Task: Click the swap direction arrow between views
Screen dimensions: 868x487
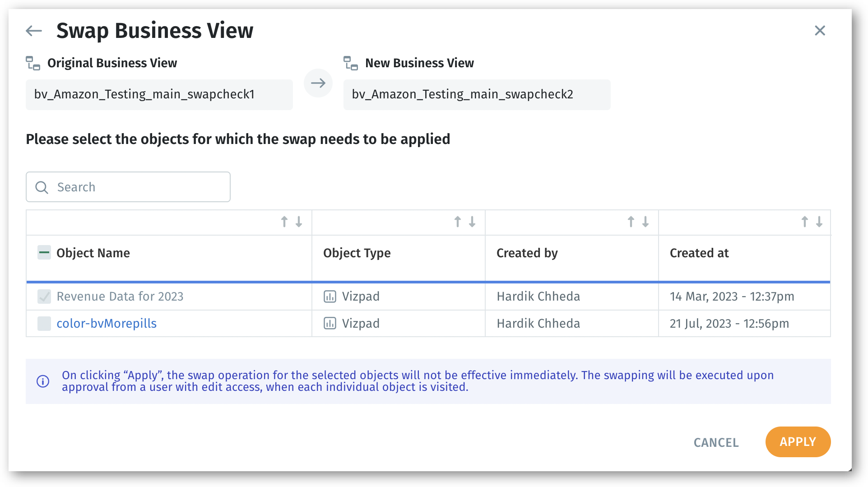Action: 318,83
